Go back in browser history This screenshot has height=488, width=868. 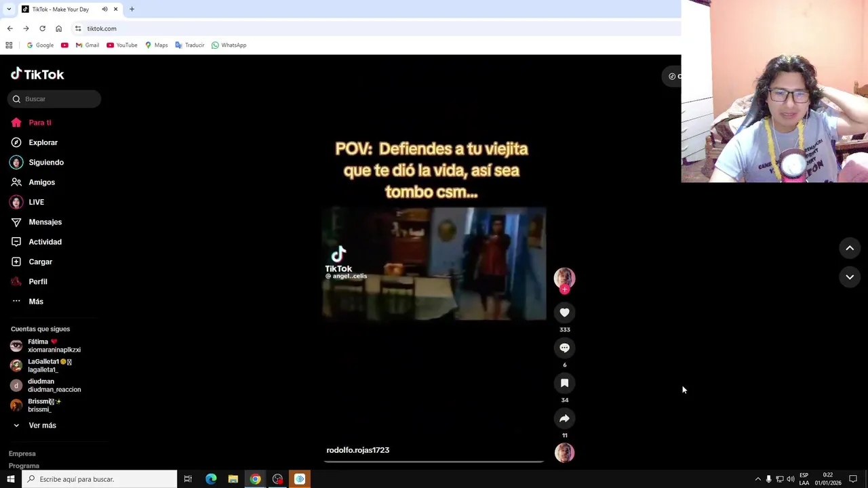click(9, 28)
